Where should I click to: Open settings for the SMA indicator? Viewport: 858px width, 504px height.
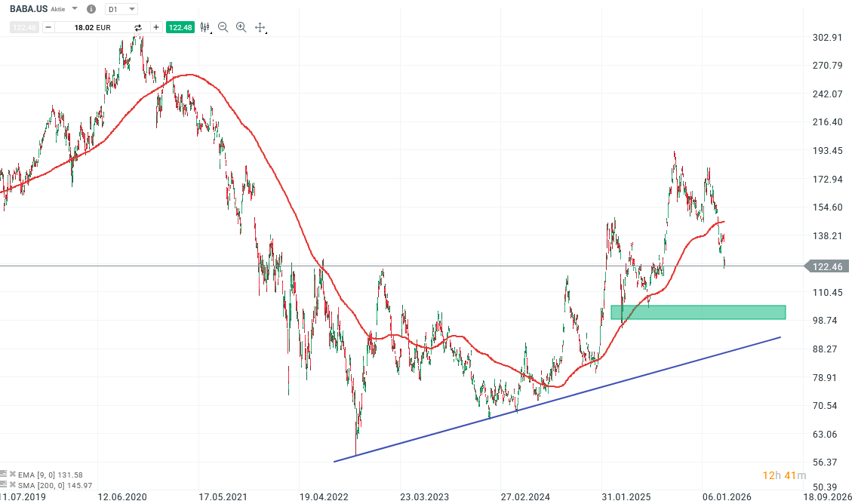(x=5, y=484)
